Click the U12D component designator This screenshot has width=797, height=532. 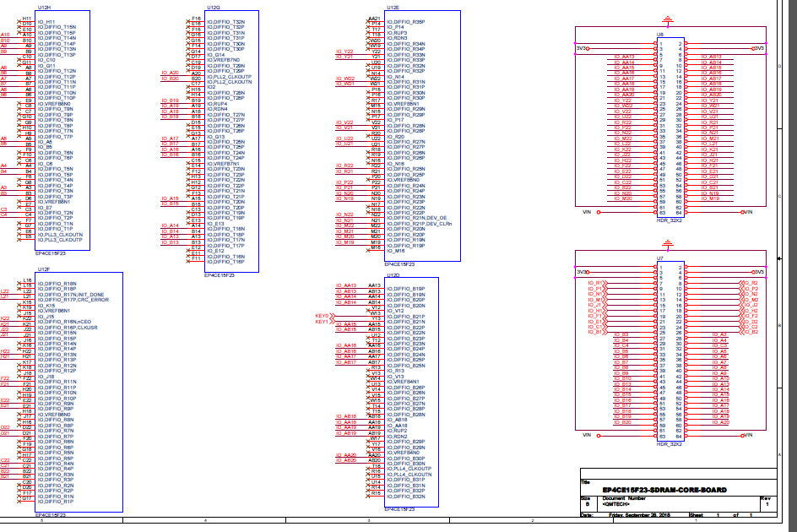pos(393,274)
